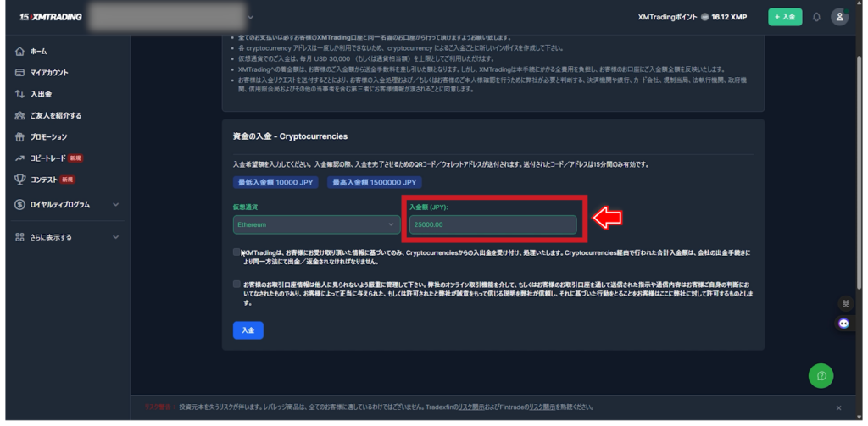The image size is (868, 426).
Task: Go to ホーム in the sidebar
Action: pyautogui.click(x=39, y=52)
